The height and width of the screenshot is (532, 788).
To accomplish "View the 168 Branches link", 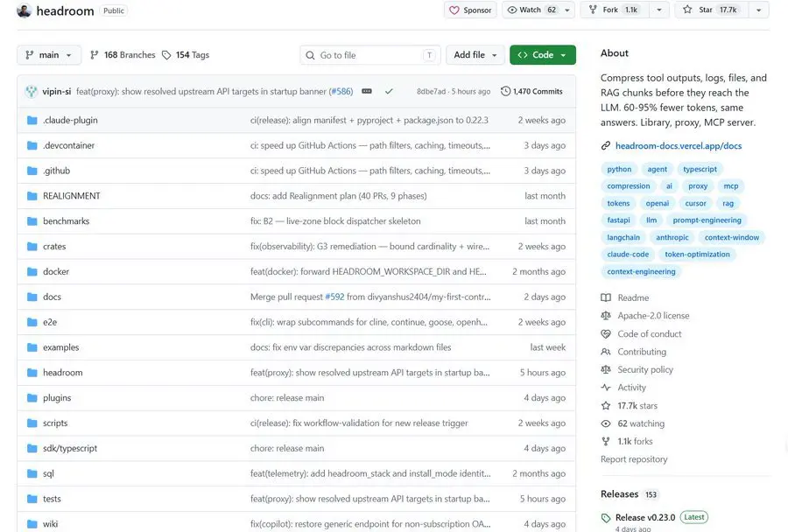I will 123,55.
